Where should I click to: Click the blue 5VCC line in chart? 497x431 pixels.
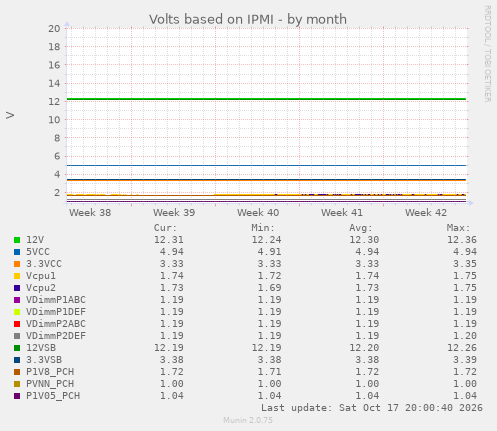click(x=266, y=165)
